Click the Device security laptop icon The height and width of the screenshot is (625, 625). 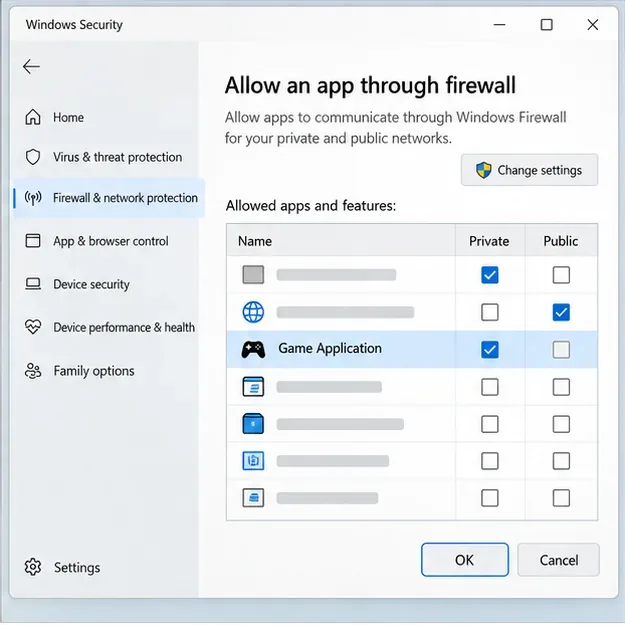point(33,284)
